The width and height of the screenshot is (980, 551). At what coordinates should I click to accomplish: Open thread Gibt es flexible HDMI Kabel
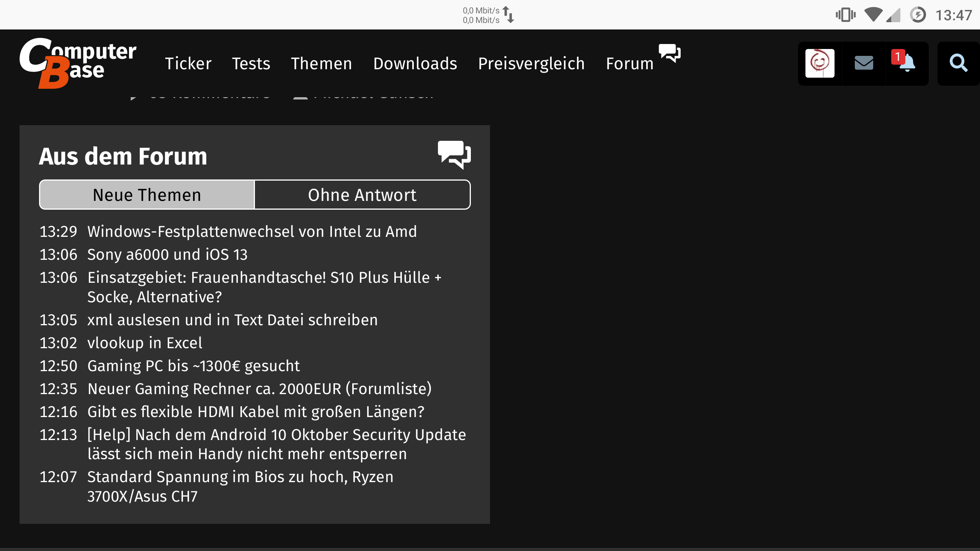256,412
